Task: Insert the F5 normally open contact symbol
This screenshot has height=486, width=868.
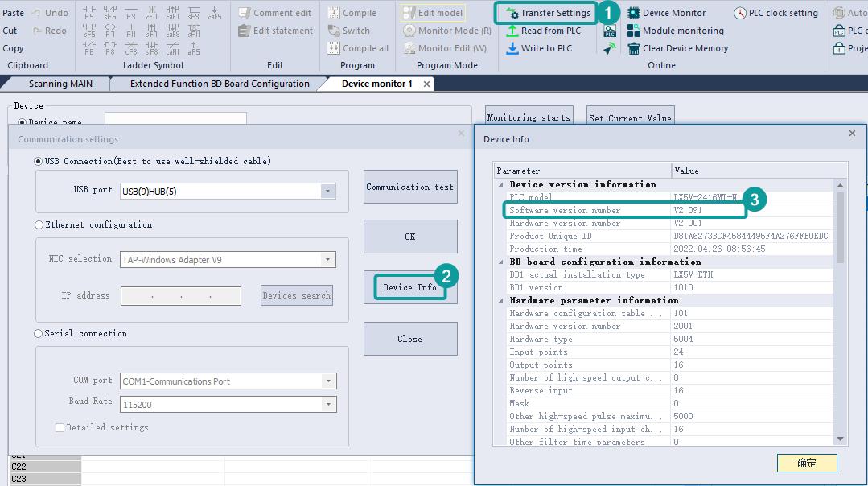Action: coord(88,13)
